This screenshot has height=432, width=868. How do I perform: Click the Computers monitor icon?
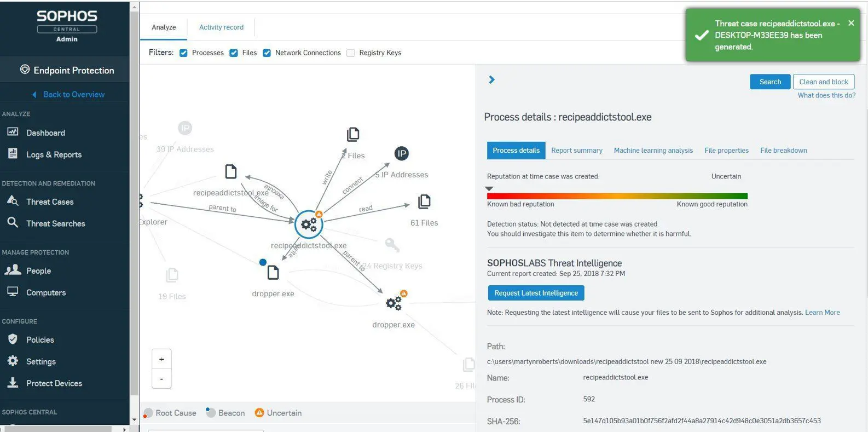(13, 291)
